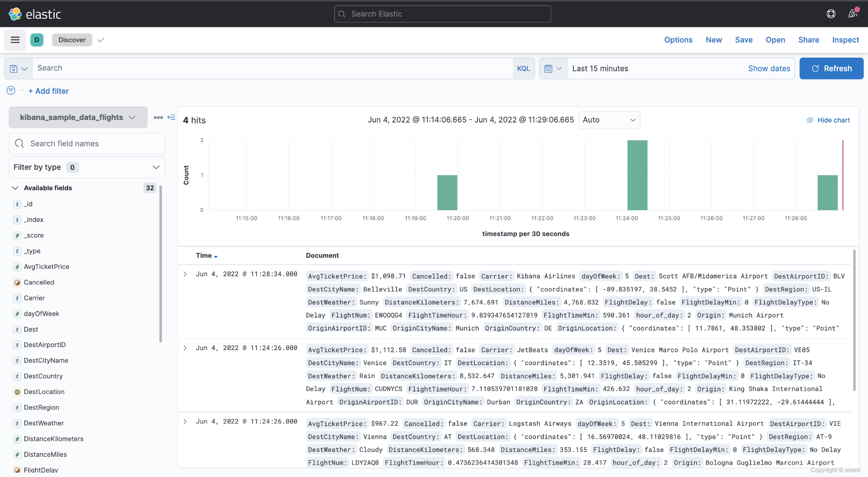Click the _id field type icon
This screenshot has height=477, width=868.
click(x=17, y=204)
